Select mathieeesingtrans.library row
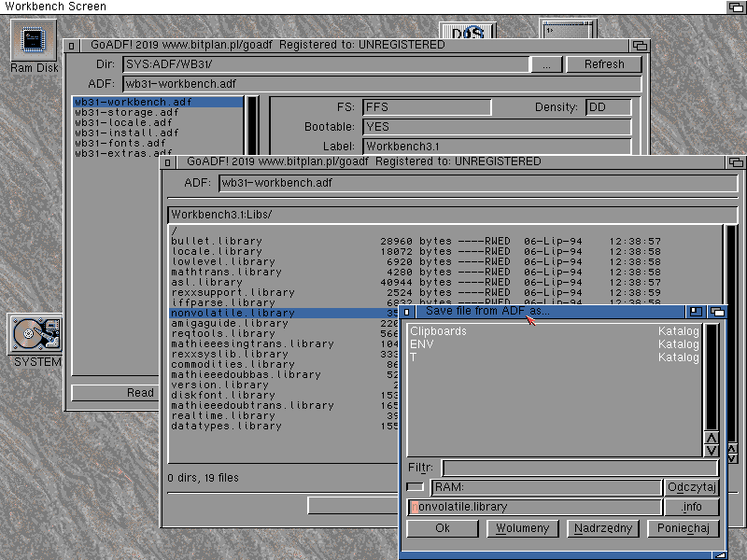Viewport: 747px width, 560px height. tap(284, 343)
